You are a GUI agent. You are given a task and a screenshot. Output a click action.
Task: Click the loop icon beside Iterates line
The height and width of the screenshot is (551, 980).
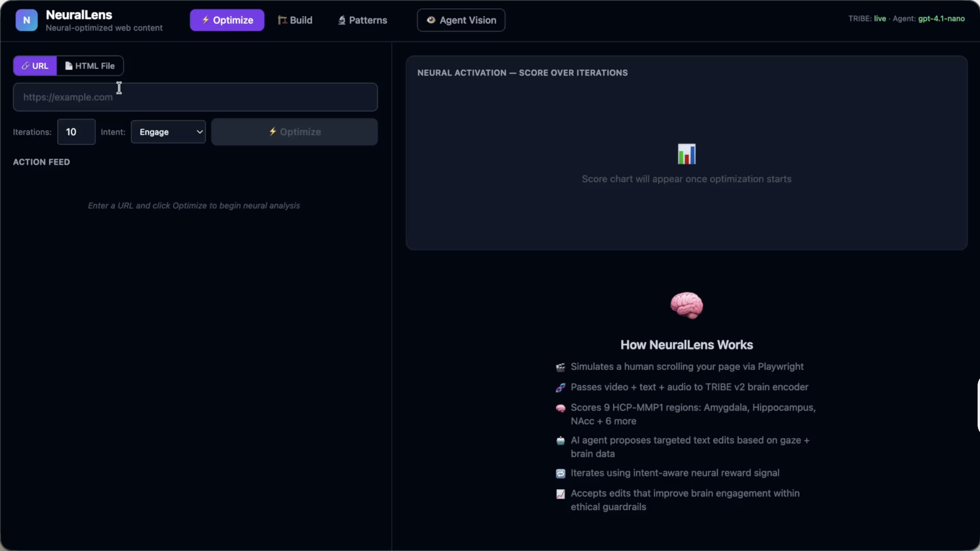point(560,474)
